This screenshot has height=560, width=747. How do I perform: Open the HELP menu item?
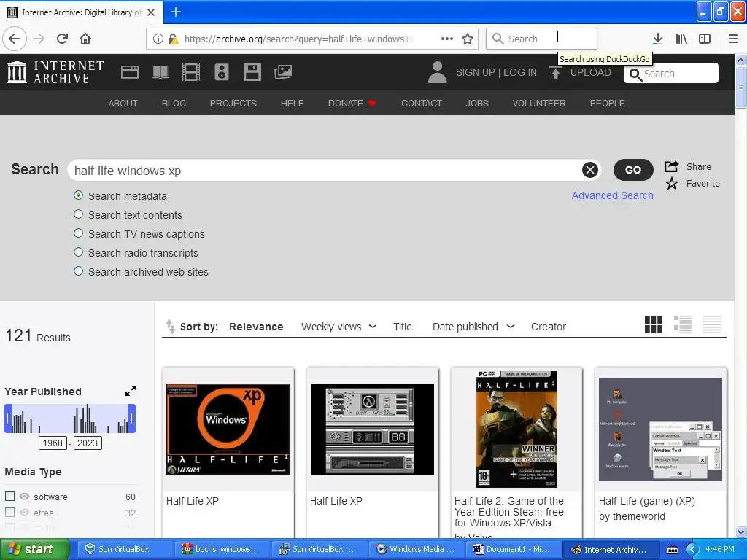[292, 104]
